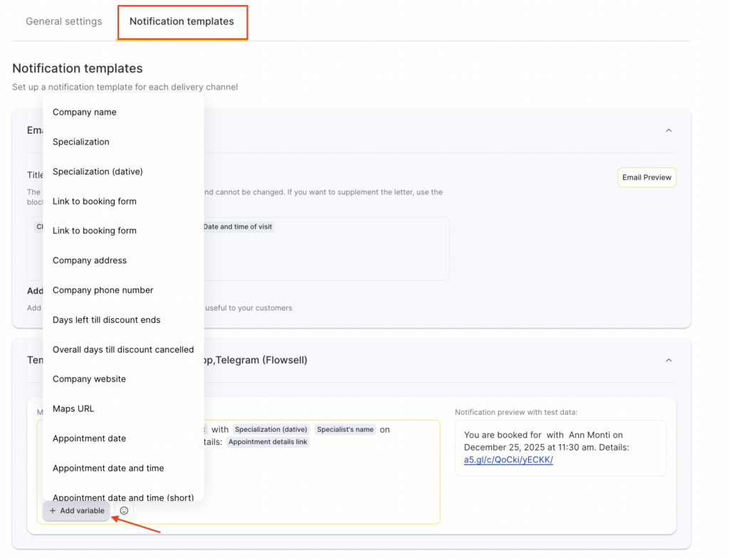This screenshot has width=729, height=560.
Task: Open the emoji picker smiley icon
Action: 124,511
